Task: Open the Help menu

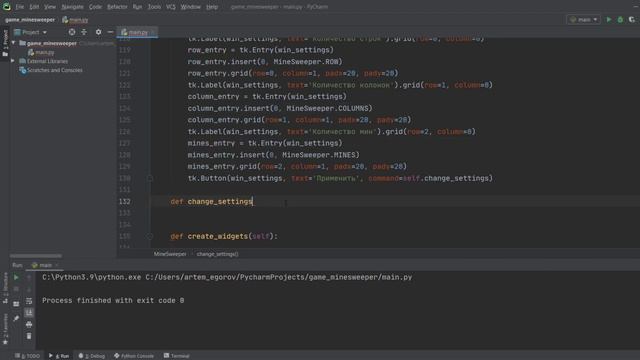Action: (x=212, y=7)
